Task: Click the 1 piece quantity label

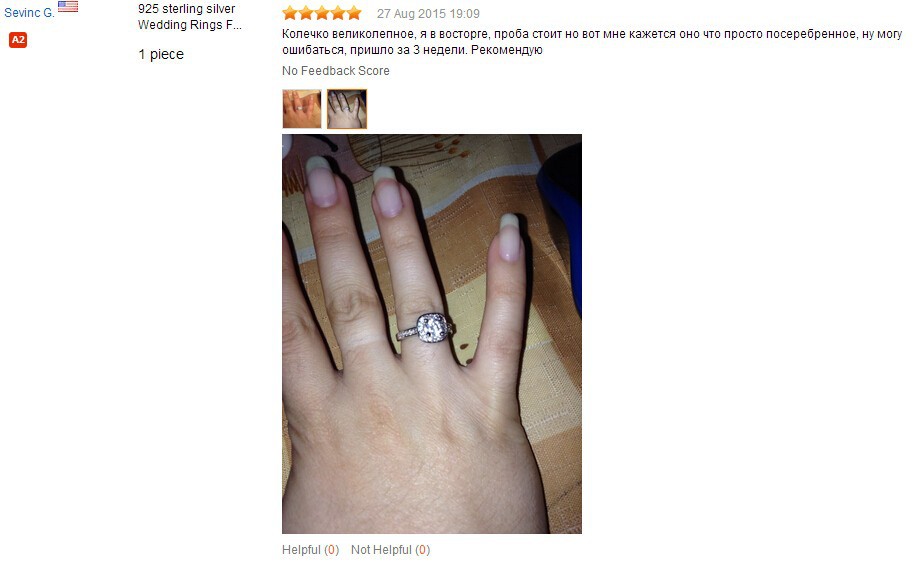Action: [x=161, y=54]
